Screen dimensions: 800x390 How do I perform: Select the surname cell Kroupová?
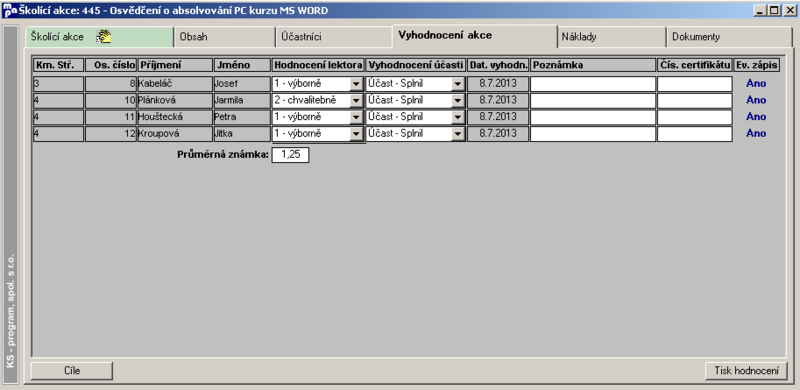click(175, 134)
